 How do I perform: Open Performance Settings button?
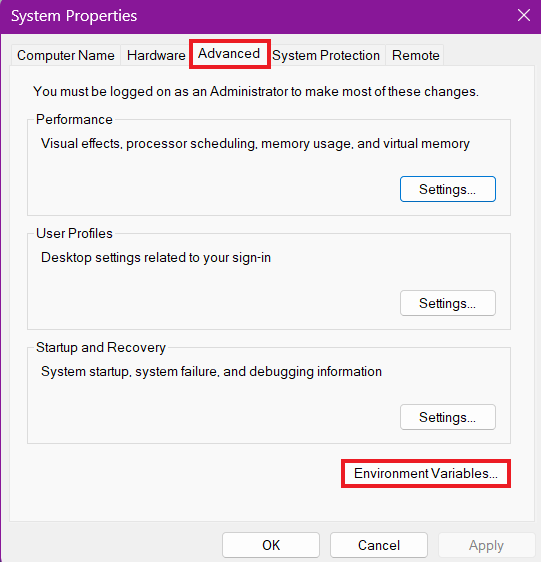tap(448, 189)
